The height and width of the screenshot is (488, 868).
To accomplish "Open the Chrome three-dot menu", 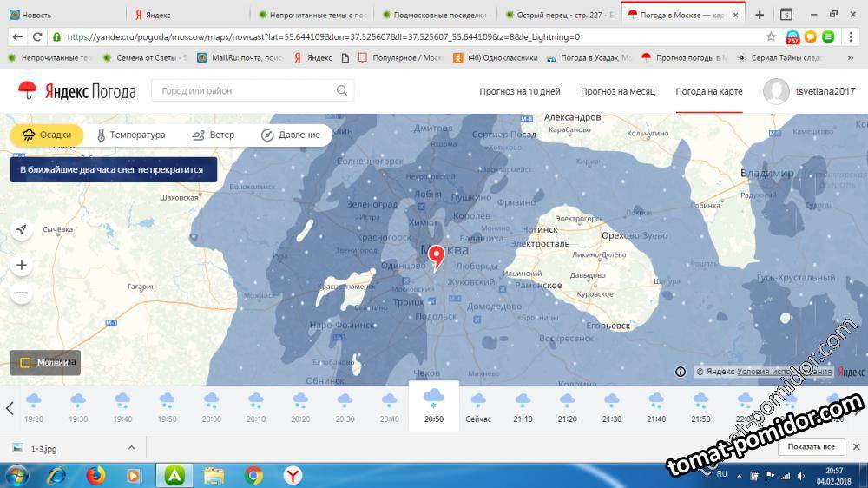I will tap(851, 36).
